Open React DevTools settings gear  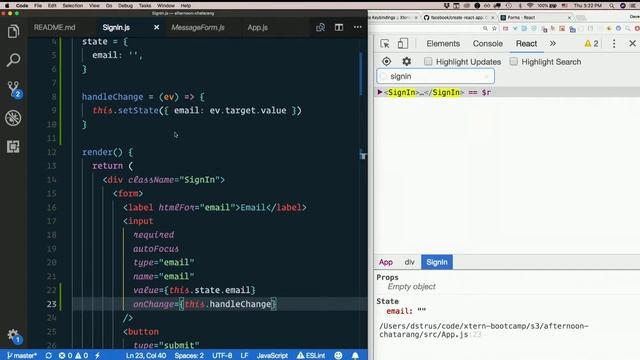point(406,61)
